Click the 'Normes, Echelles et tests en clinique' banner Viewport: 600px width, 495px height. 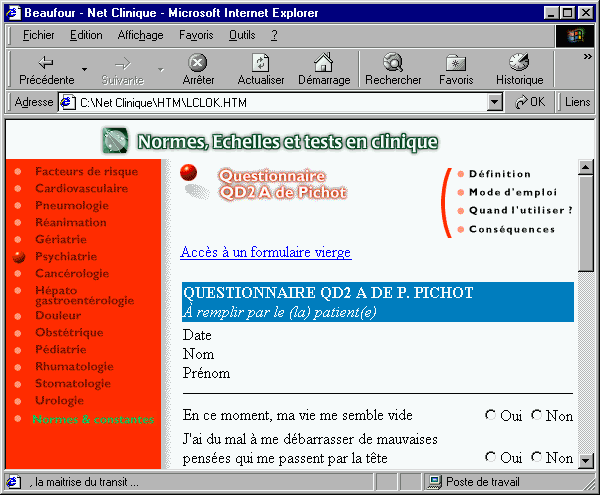287,142
